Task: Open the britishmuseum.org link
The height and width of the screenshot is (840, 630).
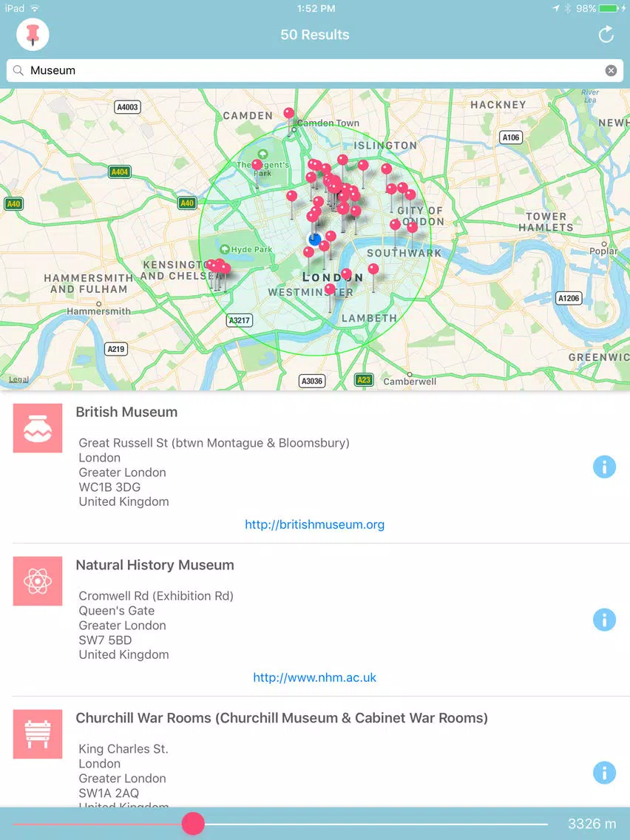Action: tap(314, 524)
